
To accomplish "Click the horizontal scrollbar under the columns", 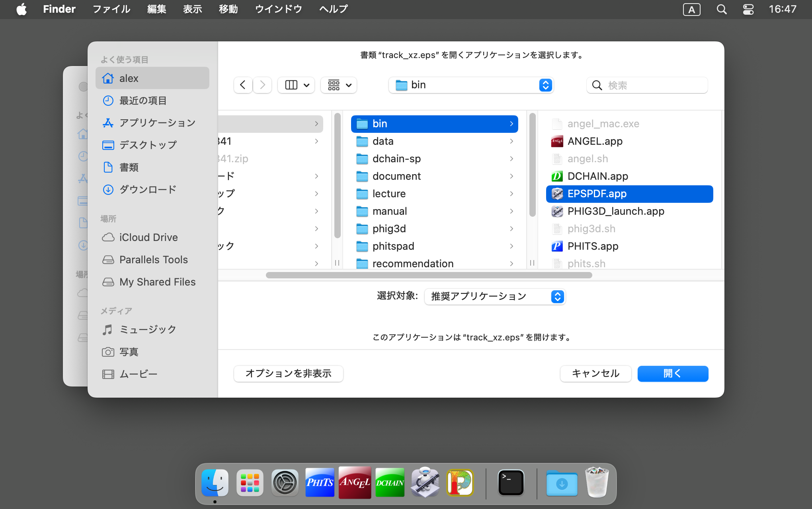I will pos(429,275).
